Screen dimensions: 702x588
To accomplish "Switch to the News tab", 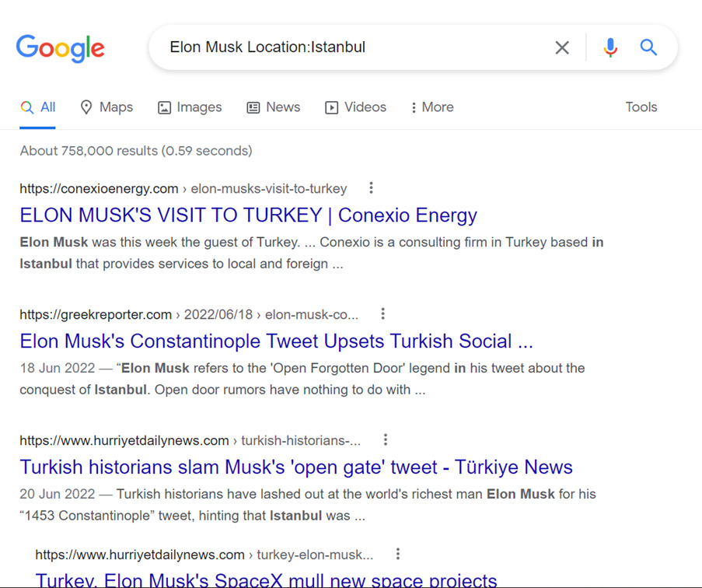I will pos(274,107).
